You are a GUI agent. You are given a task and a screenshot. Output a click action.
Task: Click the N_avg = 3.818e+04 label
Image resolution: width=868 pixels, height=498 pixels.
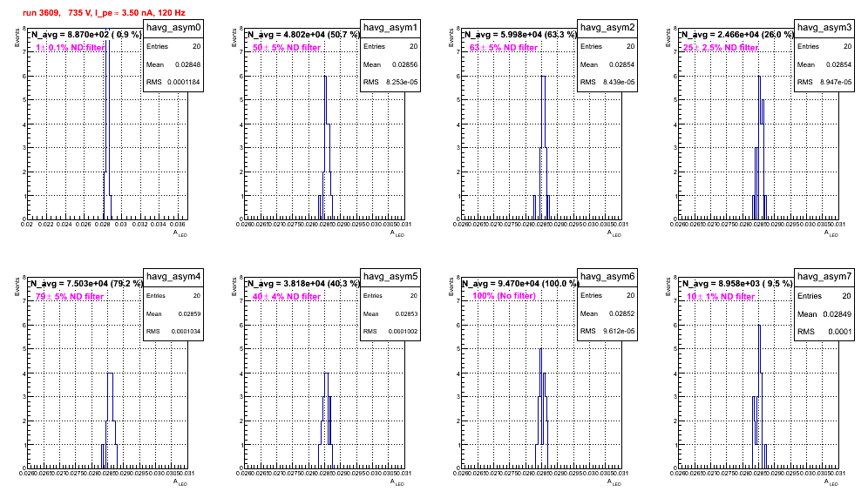point(302,283)
